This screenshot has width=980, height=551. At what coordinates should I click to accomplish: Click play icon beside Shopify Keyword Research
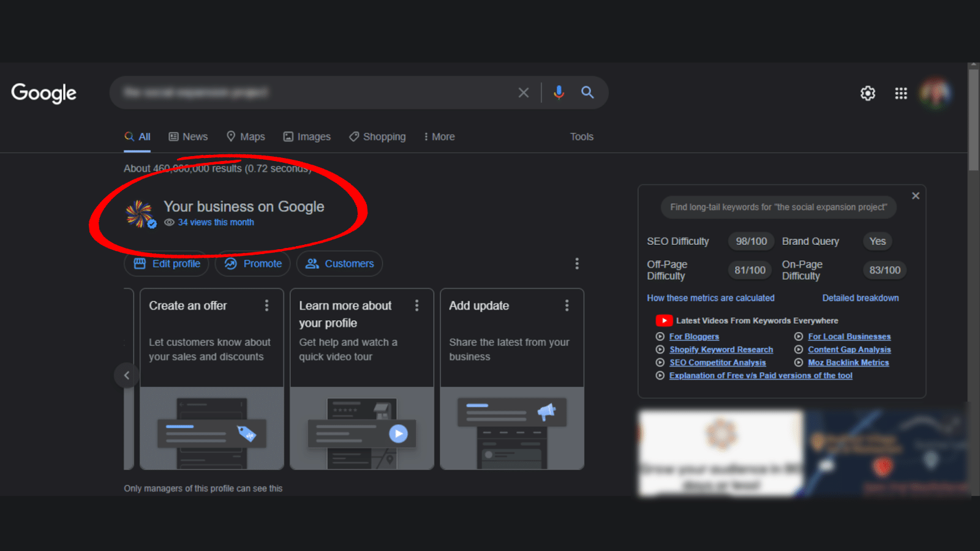(x=660, y=350)
